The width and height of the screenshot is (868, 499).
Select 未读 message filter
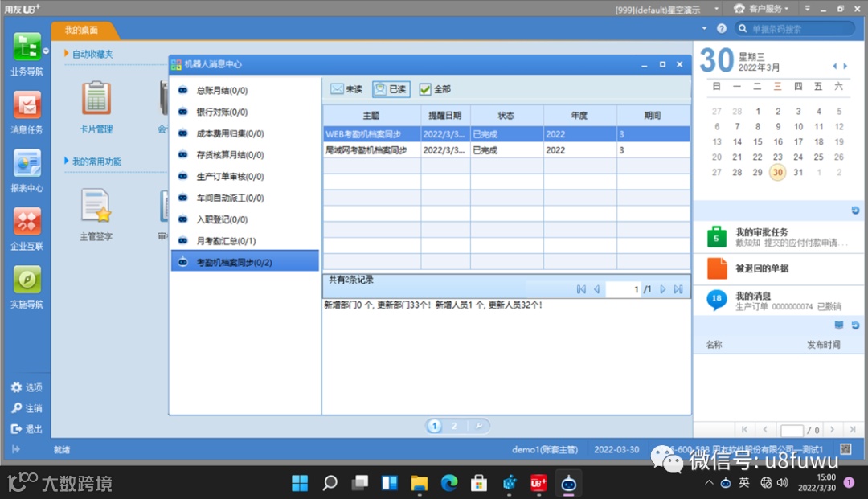click(x=346, y=89)
